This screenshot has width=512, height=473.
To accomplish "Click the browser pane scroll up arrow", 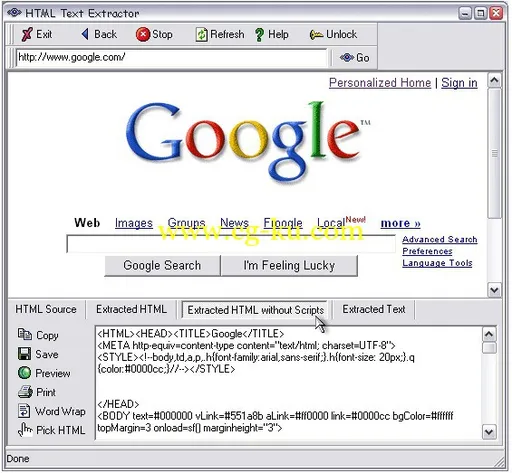I will [495, 80].
